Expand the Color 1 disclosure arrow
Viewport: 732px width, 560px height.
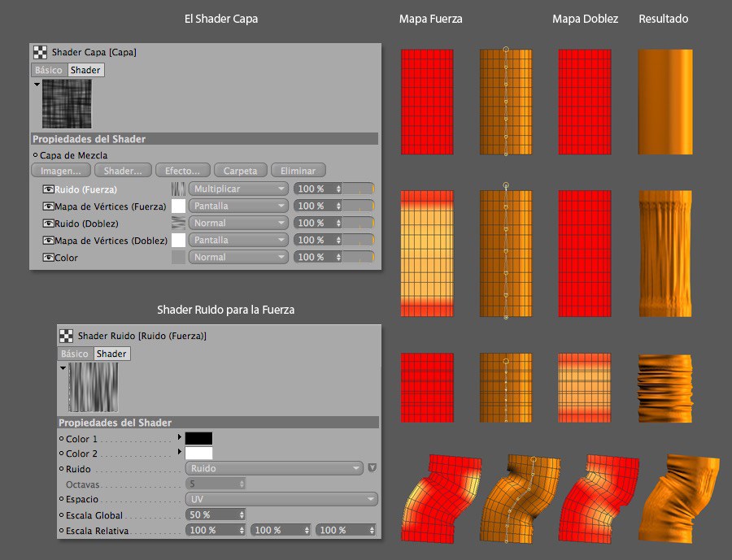[x=179, y=438]
